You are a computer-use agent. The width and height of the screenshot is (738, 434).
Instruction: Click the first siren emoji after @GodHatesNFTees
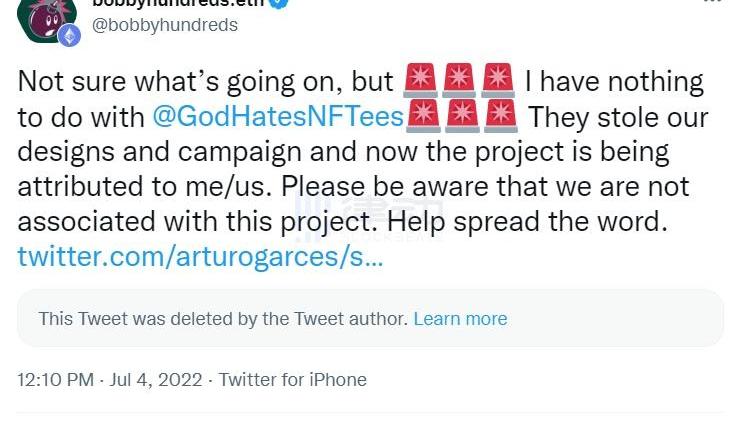pyautogui.click(x=423, y=117)
